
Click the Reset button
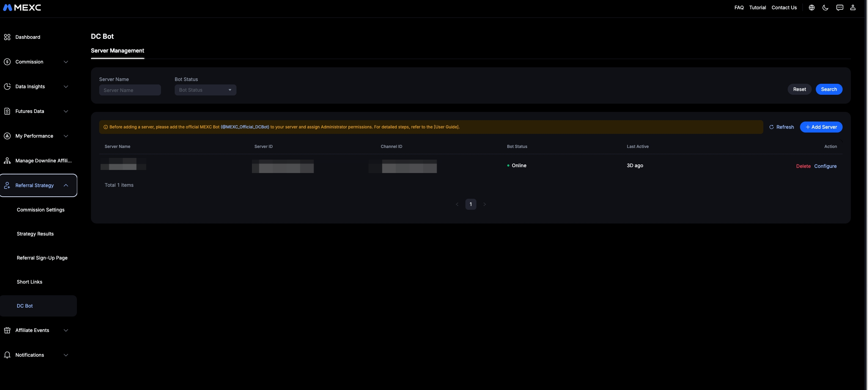tap(799, 89)
